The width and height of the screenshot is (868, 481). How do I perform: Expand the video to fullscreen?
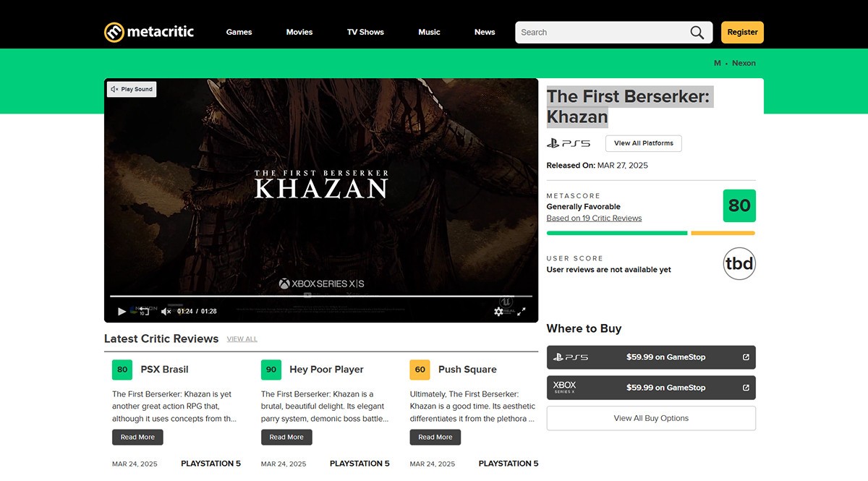pyautogui.click(x=522, y=311)
